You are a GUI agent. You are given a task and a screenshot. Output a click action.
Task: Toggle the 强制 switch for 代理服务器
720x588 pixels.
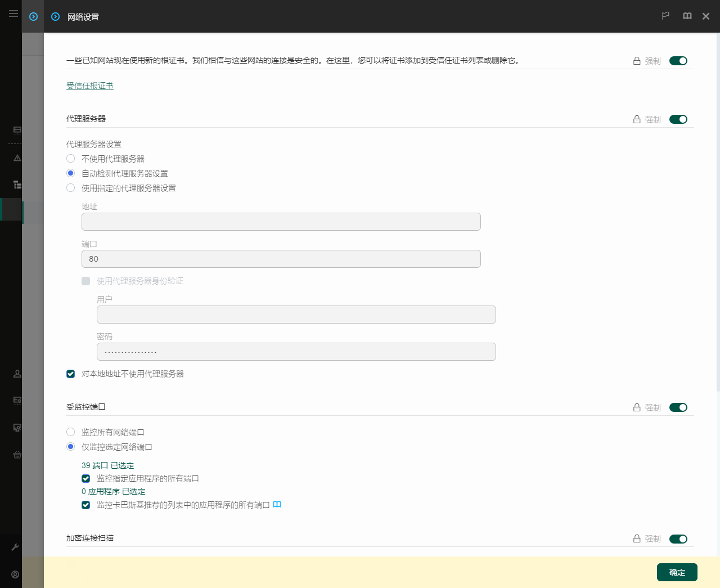click(678, 119)
